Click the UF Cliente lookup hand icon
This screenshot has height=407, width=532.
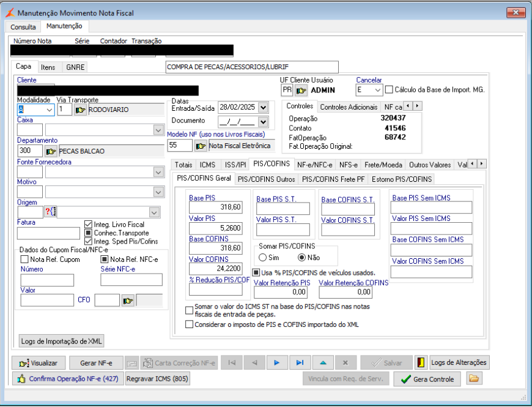[x=301, y=91]
